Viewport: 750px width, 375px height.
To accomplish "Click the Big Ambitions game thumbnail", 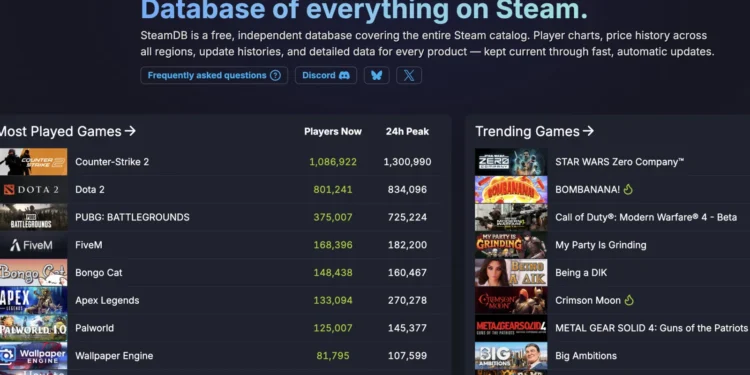I will [511, 356].
